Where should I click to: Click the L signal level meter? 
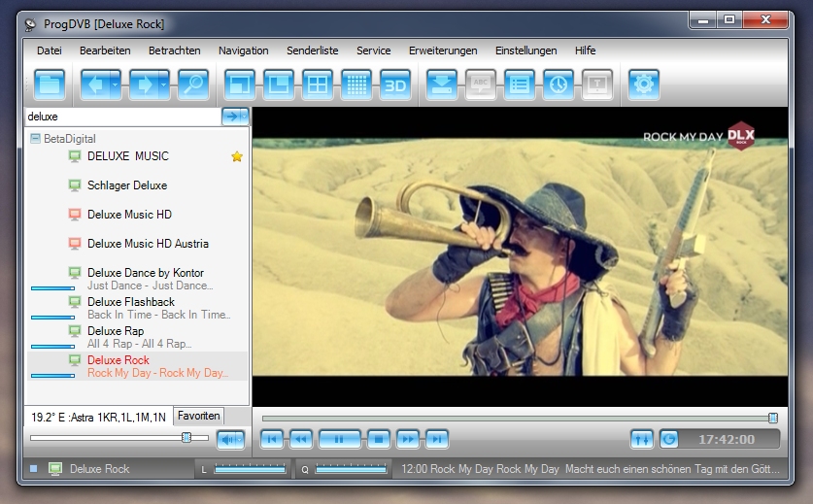(250, 469)
